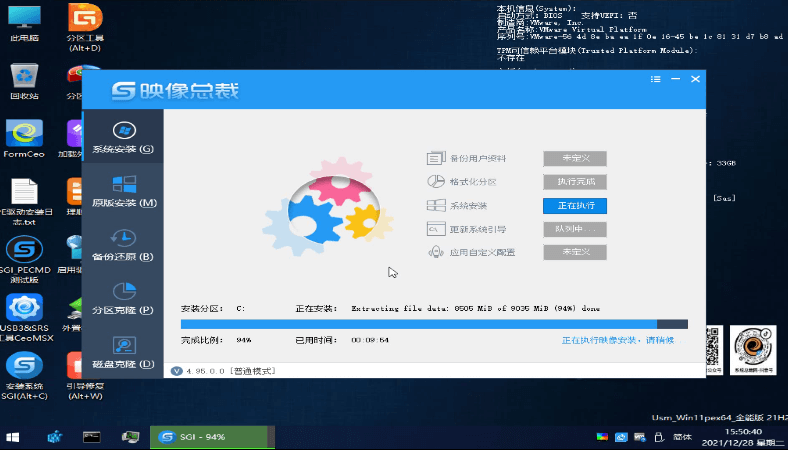Click the blue cubes taskbar icon
This screenshot has width=788, height=450.
pos(54,437)
